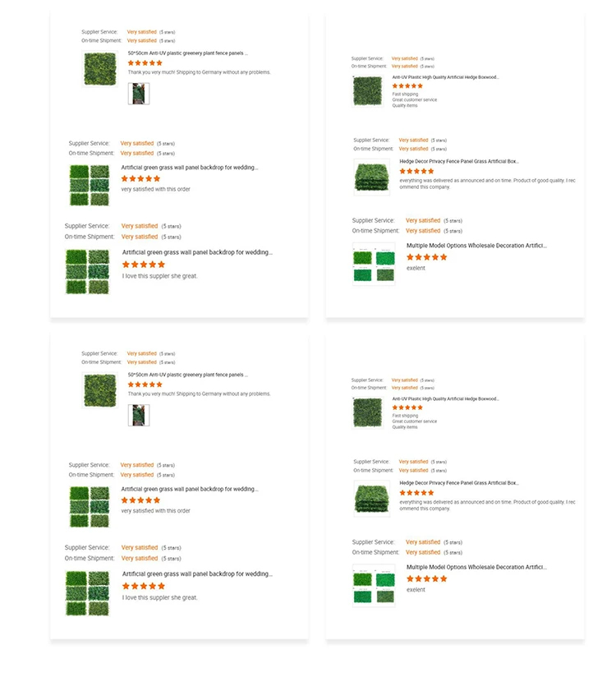616x677 pixels.
Task: Click the star rating above the upper 'Fast shipping' review
Action: point(407,86)
